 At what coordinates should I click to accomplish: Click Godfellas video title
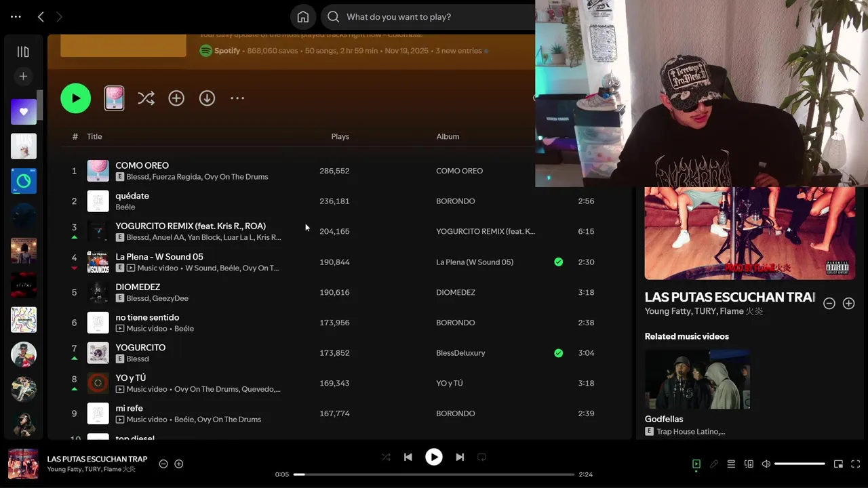(x=664, y=419)
